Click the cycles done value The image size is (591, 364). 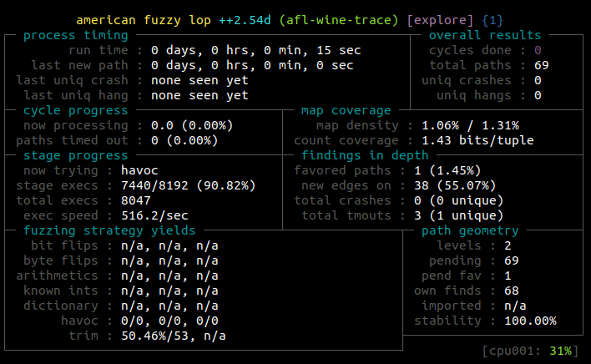click(x=538, y=50)
